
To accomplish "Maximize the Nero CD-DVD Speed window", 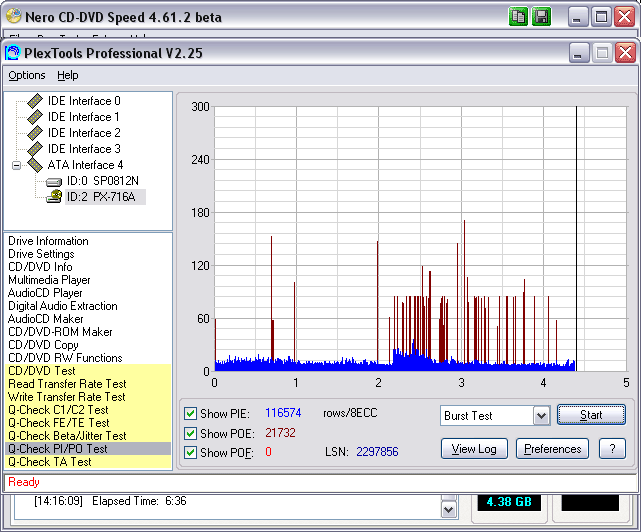I will [x=601, y=17].
